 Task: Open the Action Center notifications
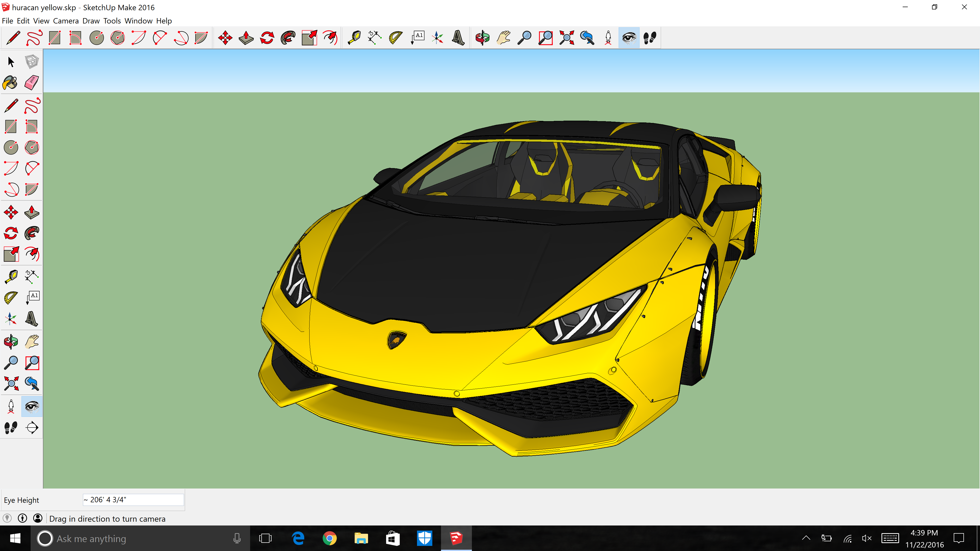959,538
